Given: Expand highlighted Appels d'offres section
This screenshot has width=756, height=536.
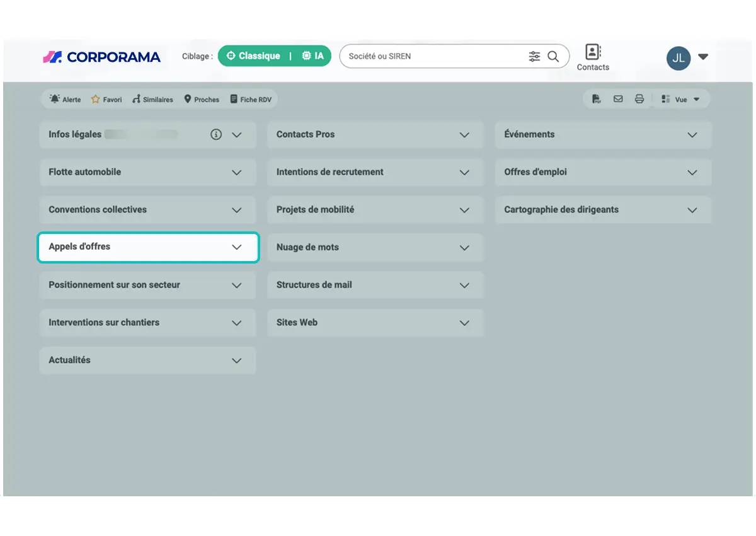Looking at the screenshot, I should click(x=148, y=247).
